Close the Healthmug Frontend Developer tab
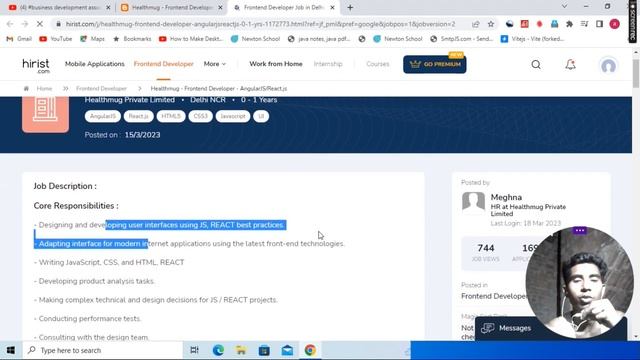 point(220,7)
